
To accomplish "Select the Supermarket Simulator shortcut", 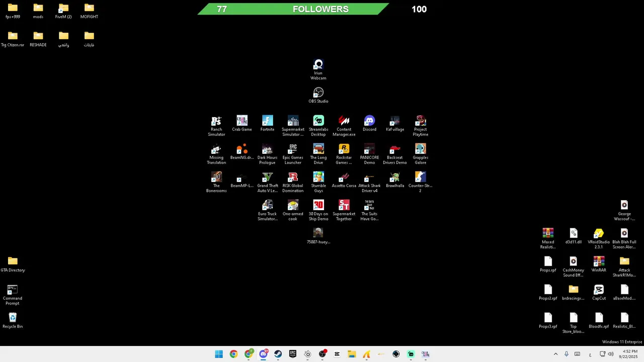I will 293,126.
